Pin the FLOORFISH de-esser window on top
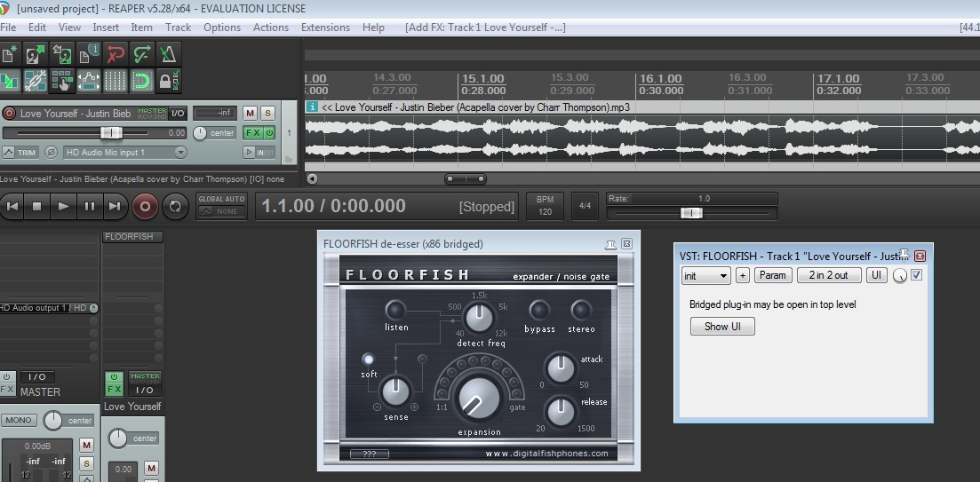980x482 pixels. click(610, 244)
